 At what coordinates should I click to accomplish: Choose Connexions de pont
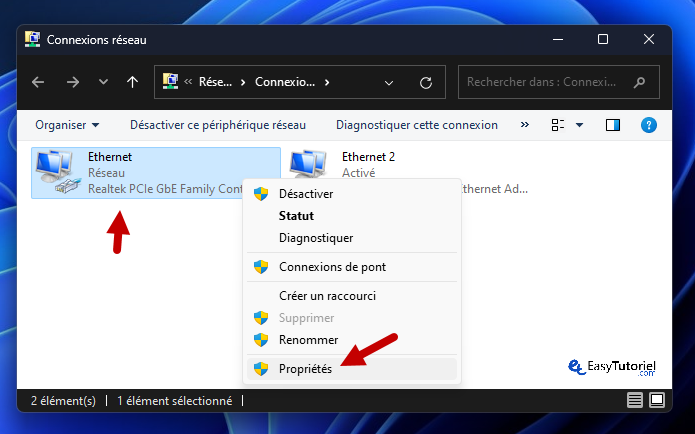click(352, 267)
